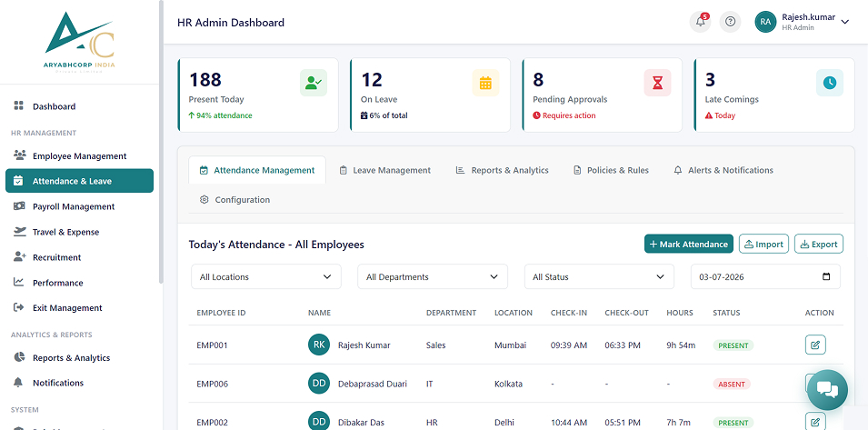This screenshot has width=868, height=430.
Task: Switch to the Leave Management tab
Action: [384, 170]
